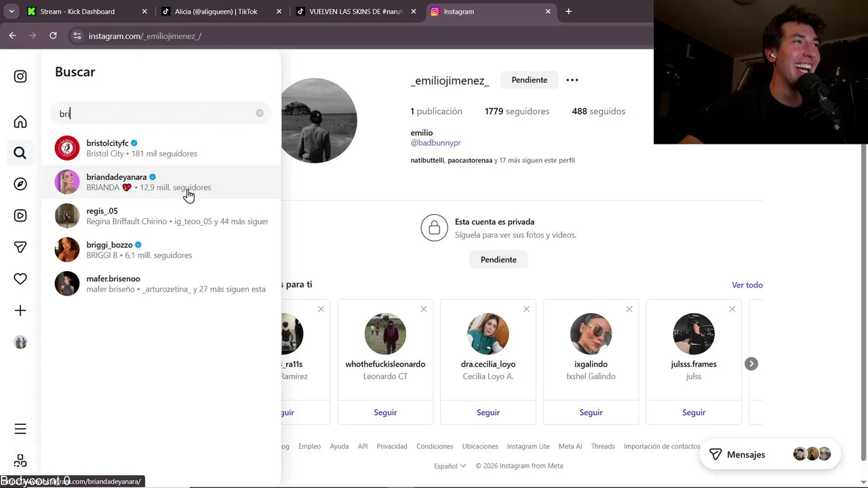
Task: Click Pendiente button beside username
Action: (530, 80)
